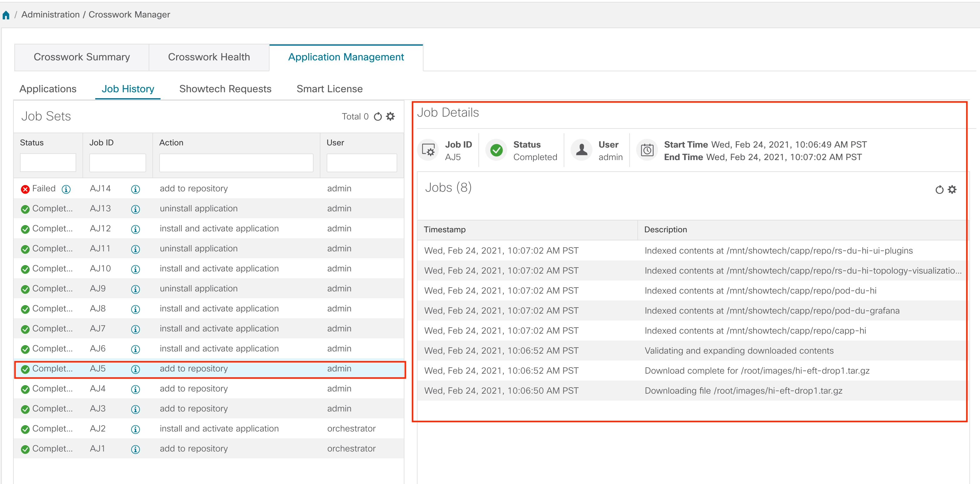
Task: Click the clock icon next to Start Time
Action: tap(646, 150)
